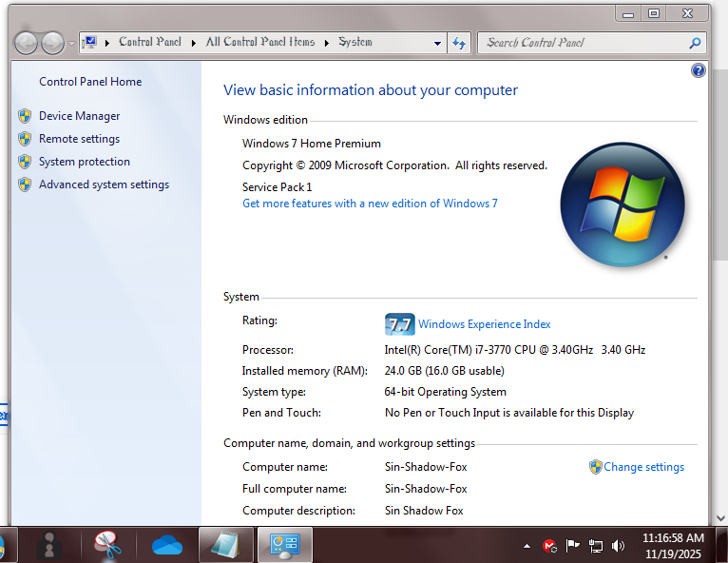Click the shield icon beside Advanced system settings
Screen dimensions: 728x563
click(25, 184)
